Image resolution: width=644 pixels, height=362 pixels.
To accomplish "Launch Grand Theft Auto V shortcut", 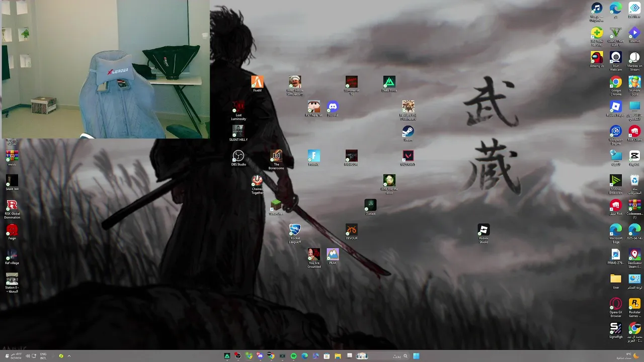I will (x=616, y=37).
